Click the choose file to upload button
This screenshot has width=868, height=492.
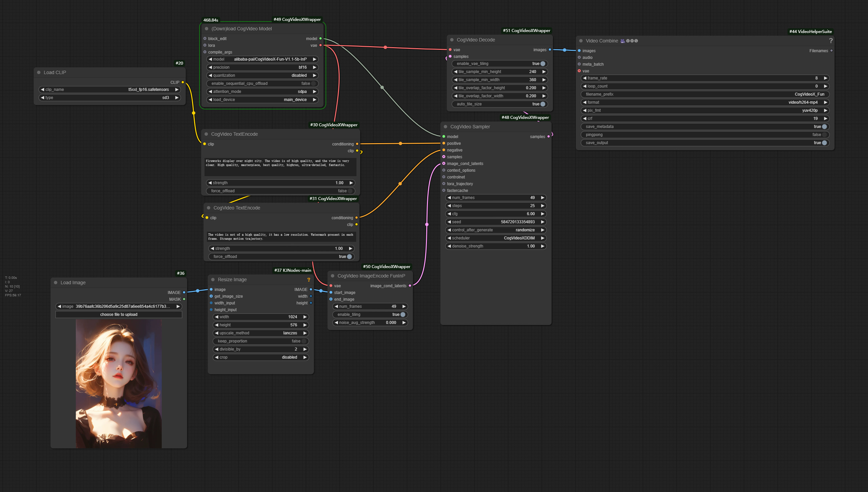coord(119,314)
